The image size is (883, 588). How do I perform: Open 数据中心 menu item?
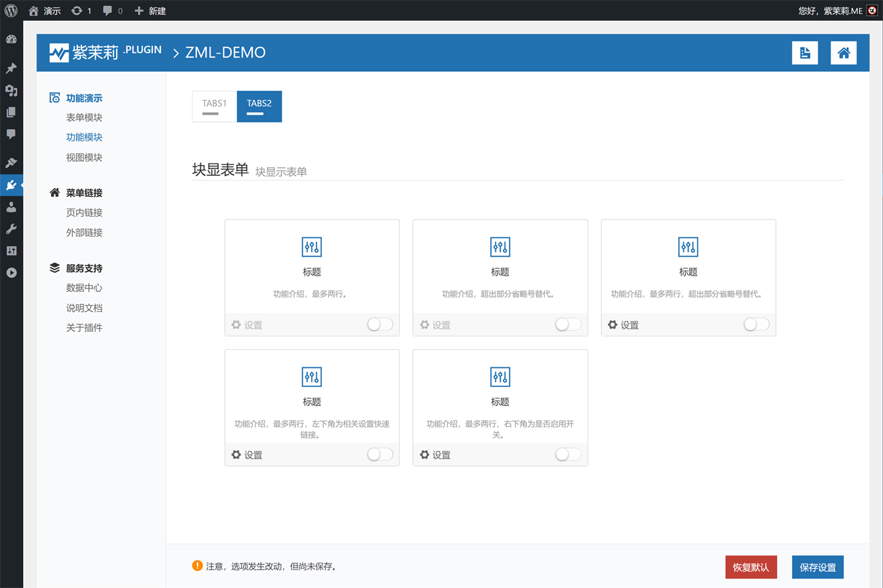pyautogui.click(x=84, y=288)
